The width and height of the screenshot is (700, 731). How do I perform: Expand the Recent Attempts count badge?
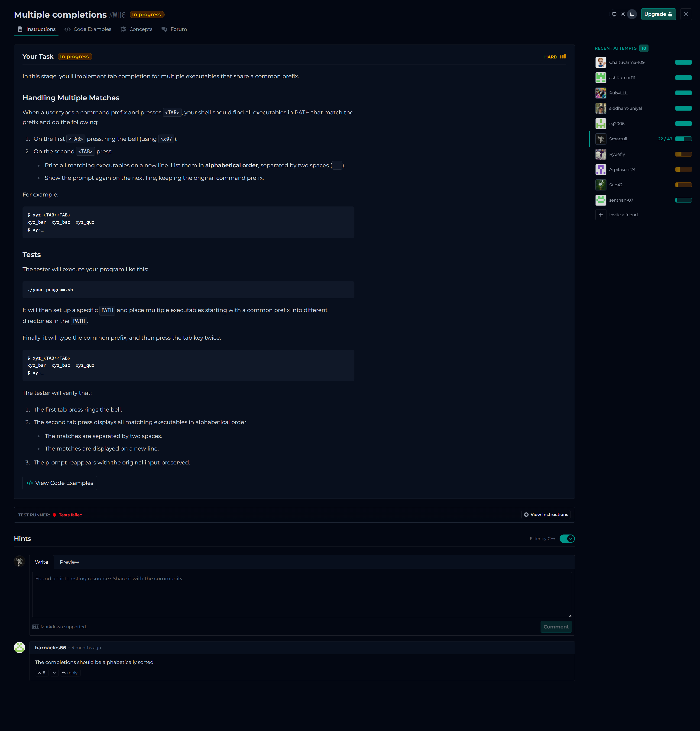click(x=644, y=48)
